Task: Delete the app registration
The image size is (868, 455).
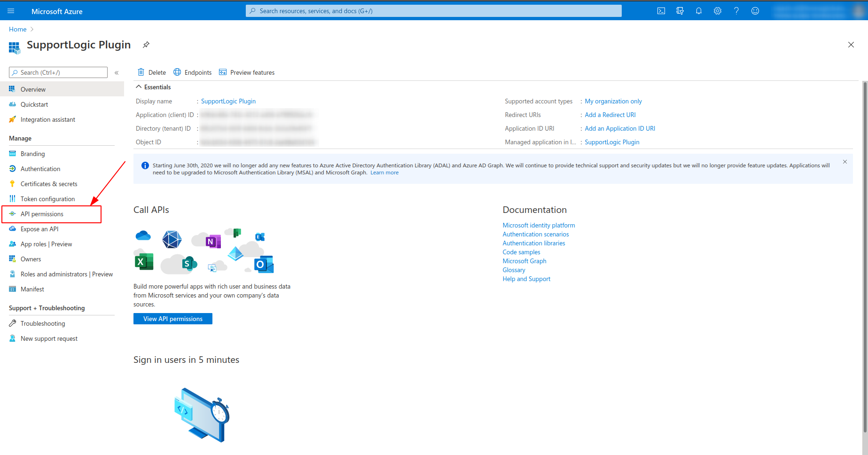Action: pyautogui.click(x=152, y=72)
